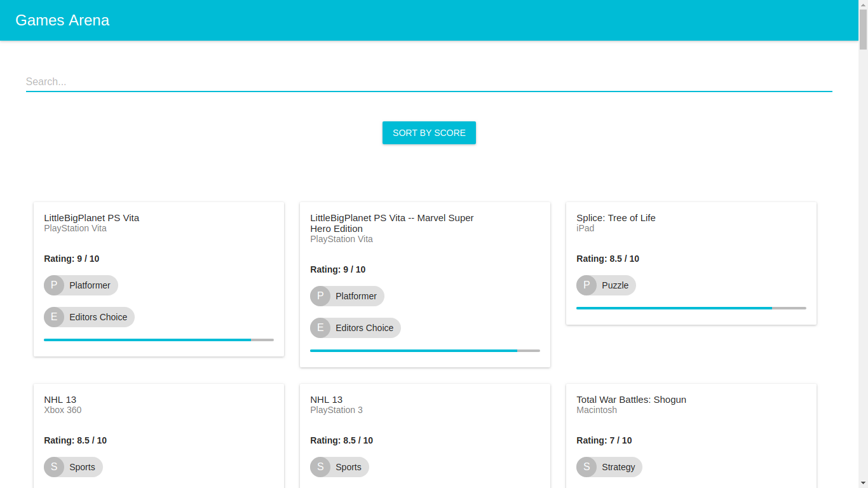Click the 'NHL 13' title on the Xbox 360 card

[x=60, y=400]
